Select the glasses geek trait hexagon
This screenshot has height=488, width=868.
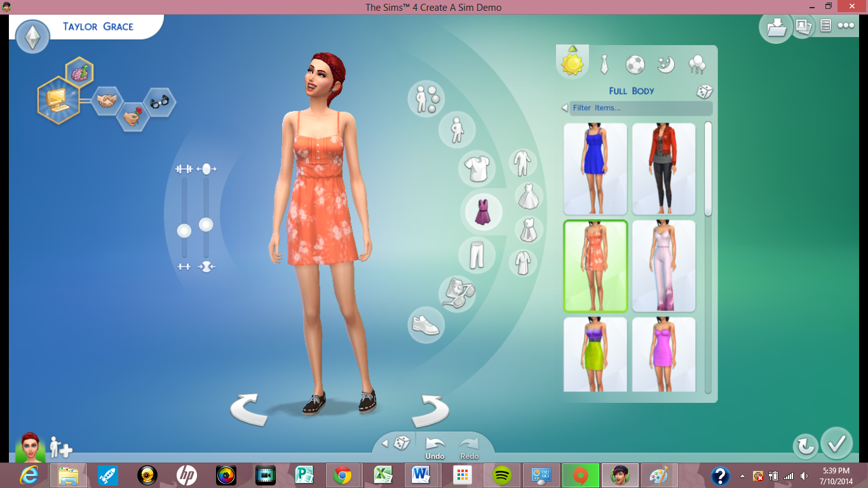(x=159, y=101)
